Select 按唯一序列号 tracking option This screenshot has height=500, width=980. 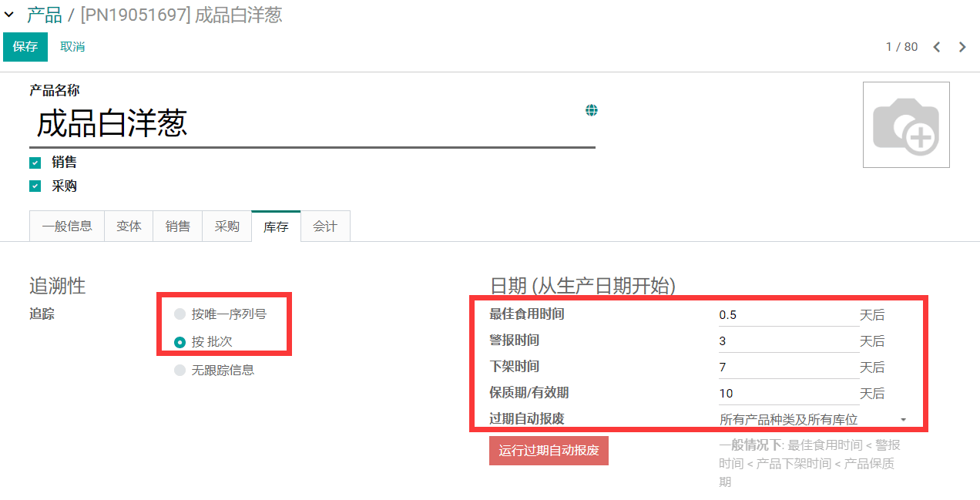(x=180, y=314)
